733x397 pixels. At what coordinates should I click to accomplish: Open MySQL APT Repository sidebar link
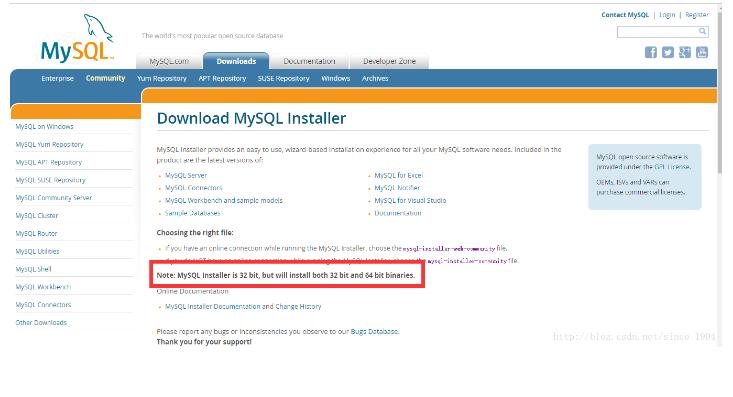click(x=49, y=162)
